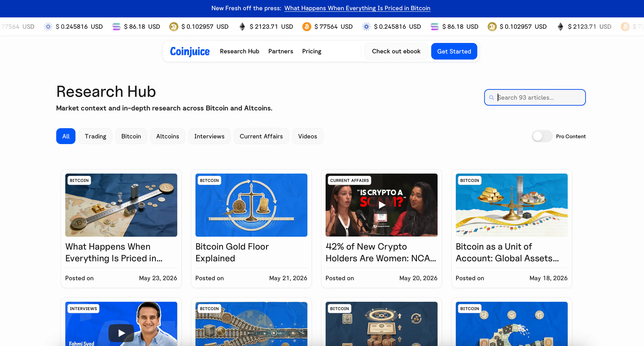Click 'What Happens When Everything Is Priced in...' title
This screenshot has width=644, height=346.
pos(114,252)
